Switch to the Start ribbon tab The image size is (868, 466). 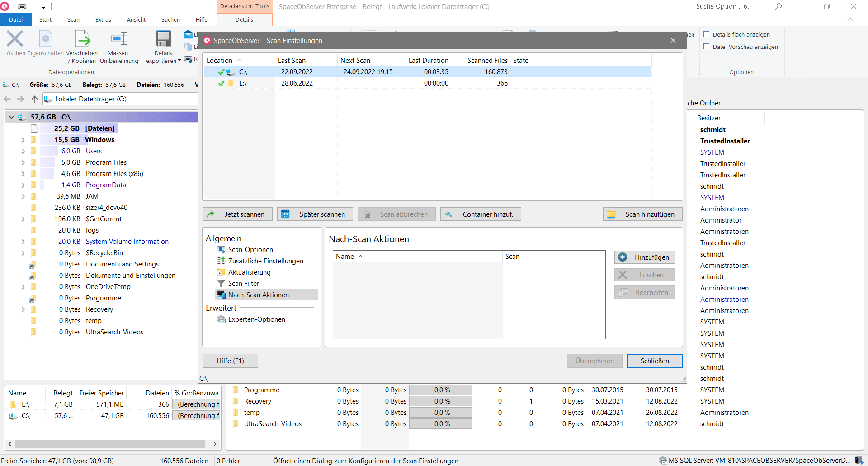coord(45,19)
